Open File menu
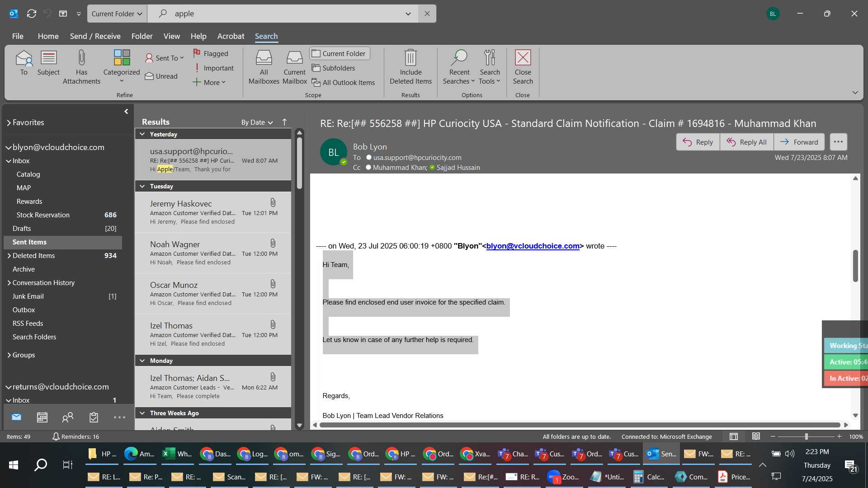This screenshot has height=488, width=868. (18, 36)
